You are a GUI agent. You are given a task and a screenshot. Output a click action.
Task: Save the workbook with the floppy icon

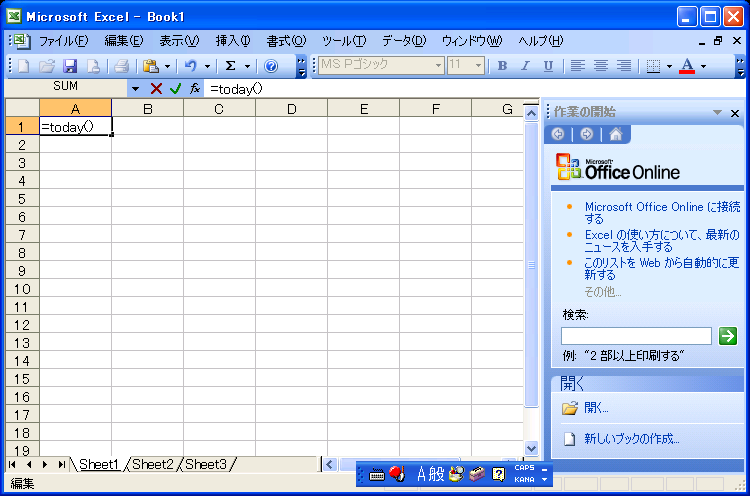(70, 66)
